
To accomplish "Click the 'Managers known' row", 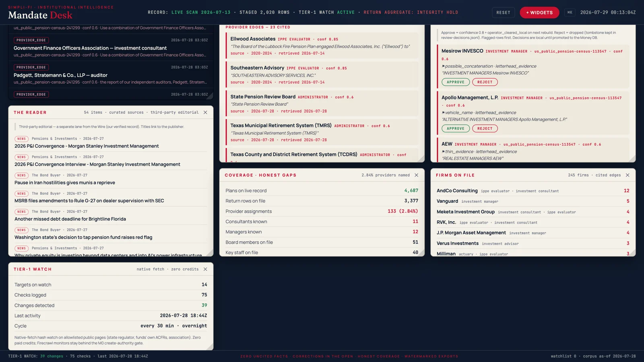I will [x=322, y=232].
